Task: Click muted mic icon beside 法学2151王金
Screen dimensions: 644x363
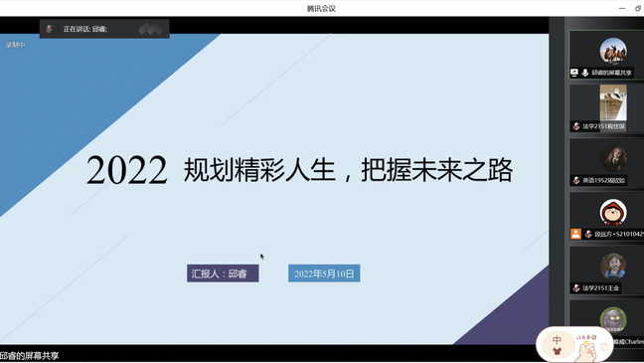Action: [x=576, y=287]
